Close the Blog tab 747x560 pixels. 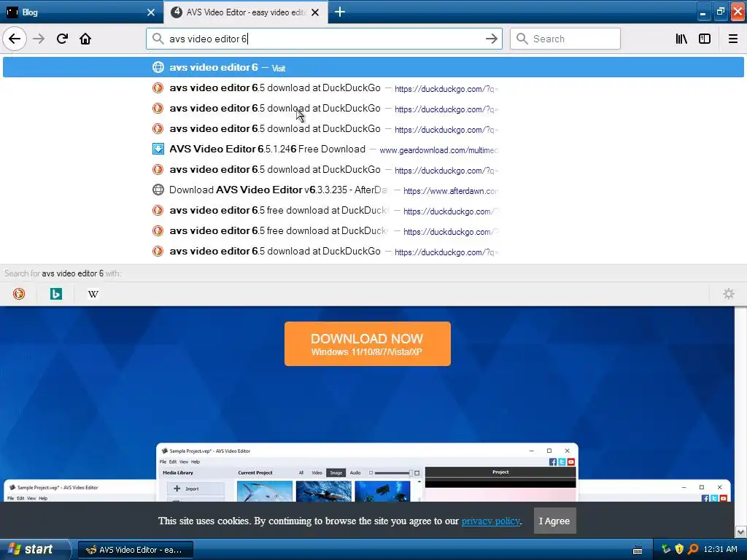(150, 12)
